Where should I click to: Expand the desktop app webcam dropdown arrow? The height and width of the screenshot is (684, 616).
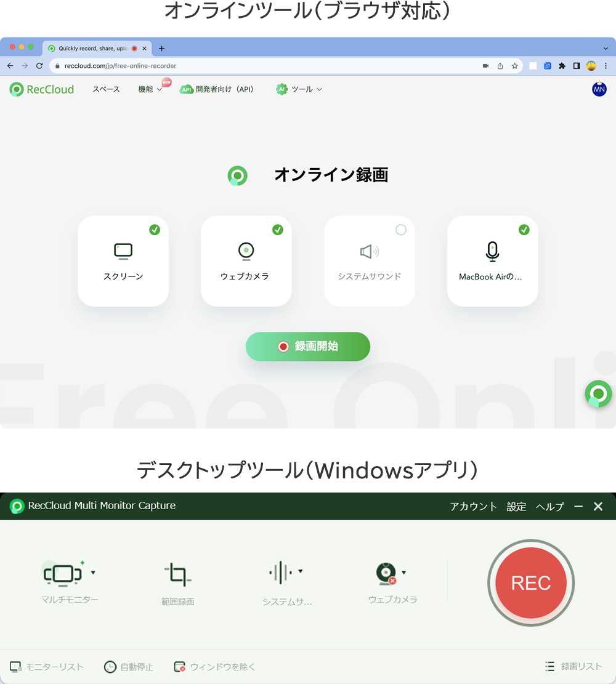point(404,573)
